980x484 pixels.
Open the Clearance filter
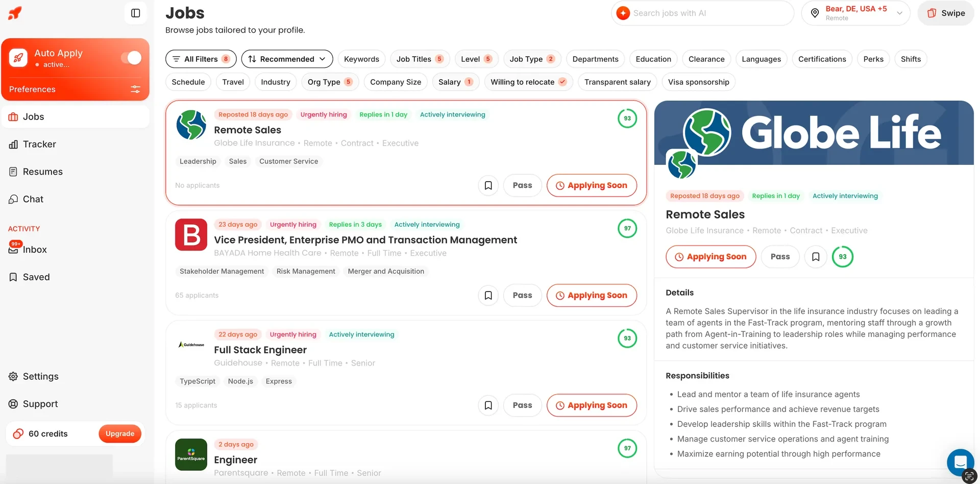706,59
